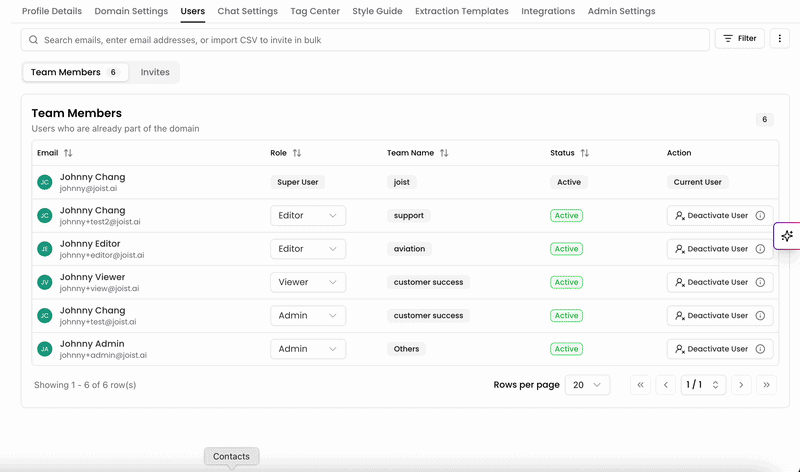Change Johnny Viewer's role dropdown
This screenshot has width=800, height=472.
pos(308,282)
